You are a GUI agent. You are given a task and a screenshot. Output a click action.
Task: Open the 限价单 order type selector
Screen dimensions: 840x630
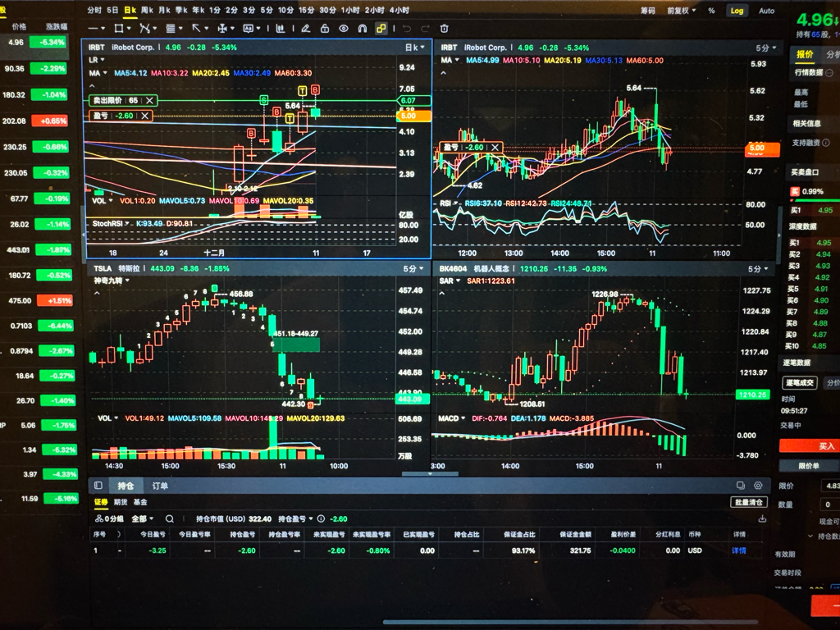(x=809, y=466)
